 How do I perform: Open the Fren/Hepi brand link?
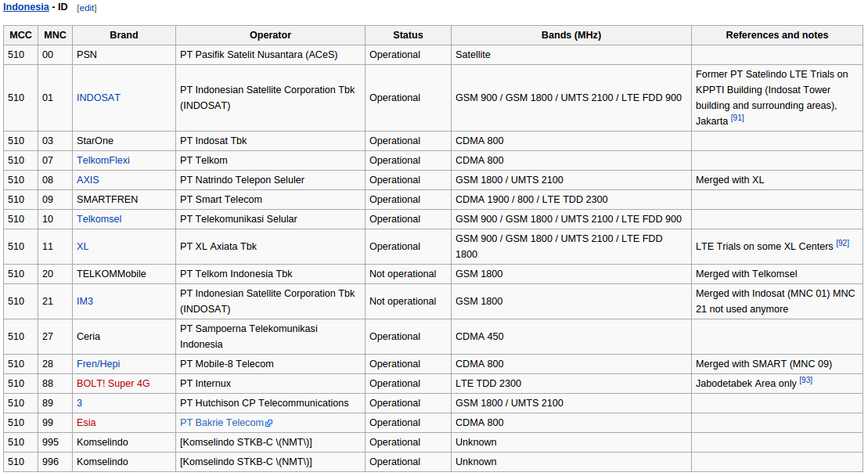(x=98, y=363)
